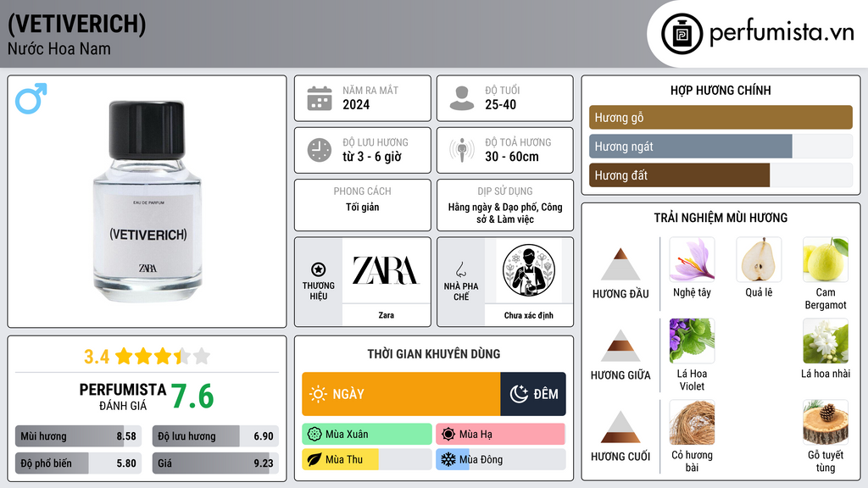This screenshot has width=868, height=488.
Task: Click the blue male gender symbol
Action: (x=31, y=98)
